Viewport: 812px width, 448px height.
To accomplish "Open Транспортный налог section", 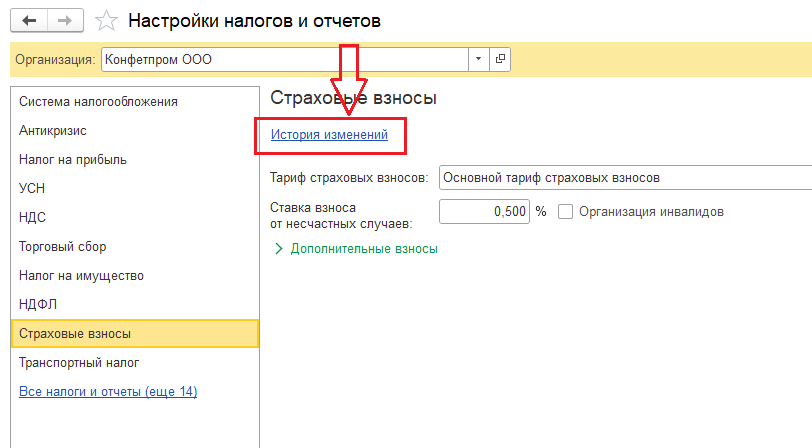I will [135, 363].
